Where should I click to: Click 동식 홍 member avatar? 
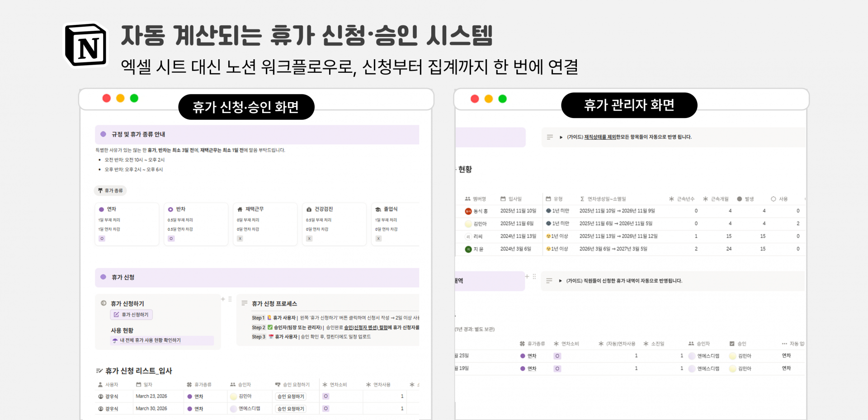(x=468, y=211)
